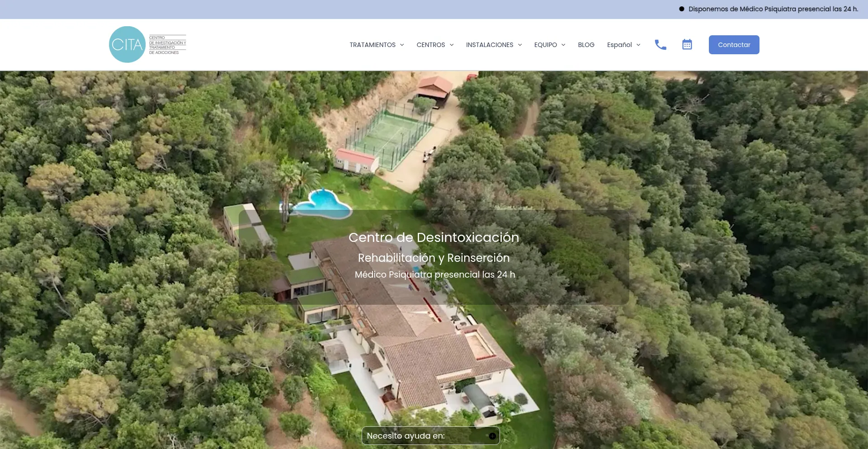Open the Necesito ayuda en selector
The width and height of the screenshot is (868, 449).
(430, 436)
